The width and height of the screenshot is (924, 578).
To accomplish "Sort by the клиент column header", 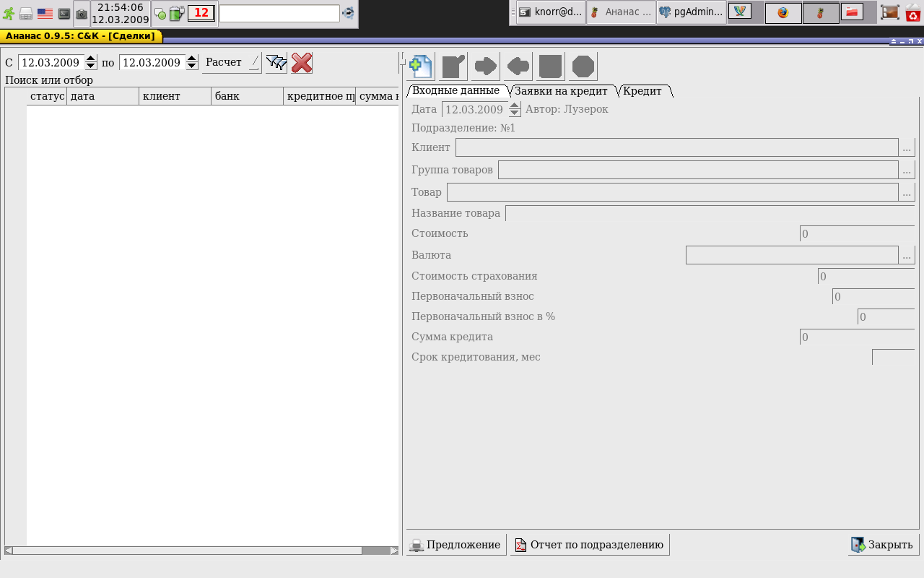I will (x=175, y=96).
